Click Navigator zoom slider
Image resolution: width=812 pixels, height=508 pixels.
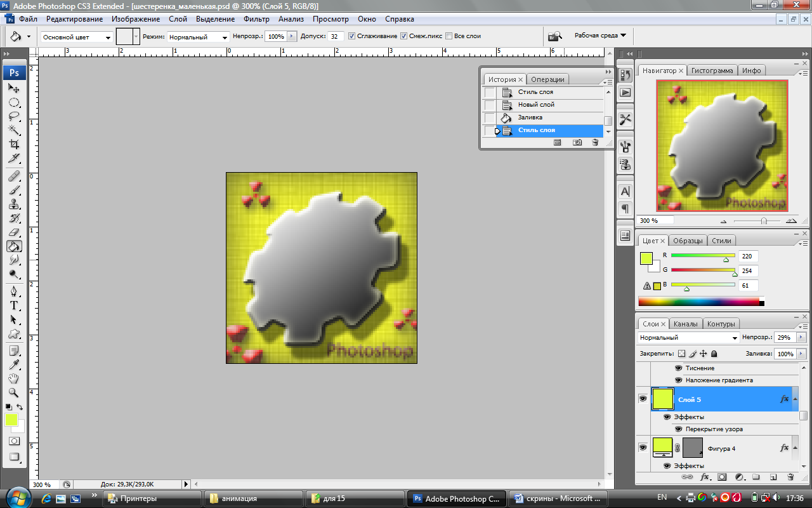(763, 221)
